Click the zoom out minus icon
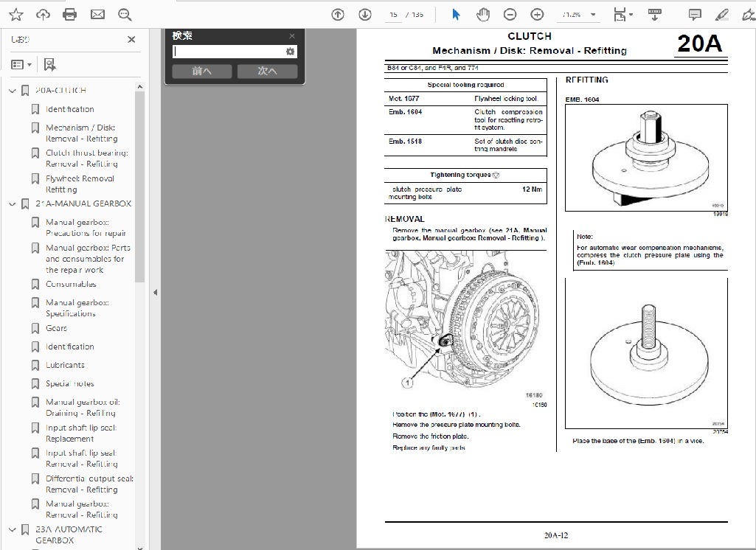Screen dimensions: 756x550 [x=510, y=15]
